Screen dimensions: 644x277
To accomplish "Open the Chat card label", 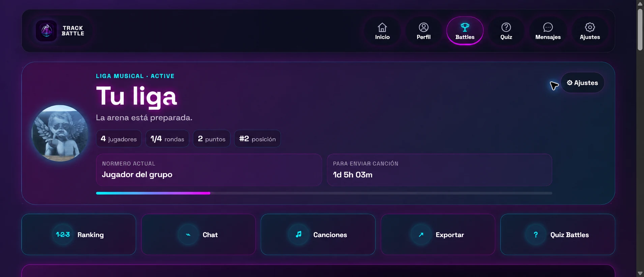I will point(210,235).
